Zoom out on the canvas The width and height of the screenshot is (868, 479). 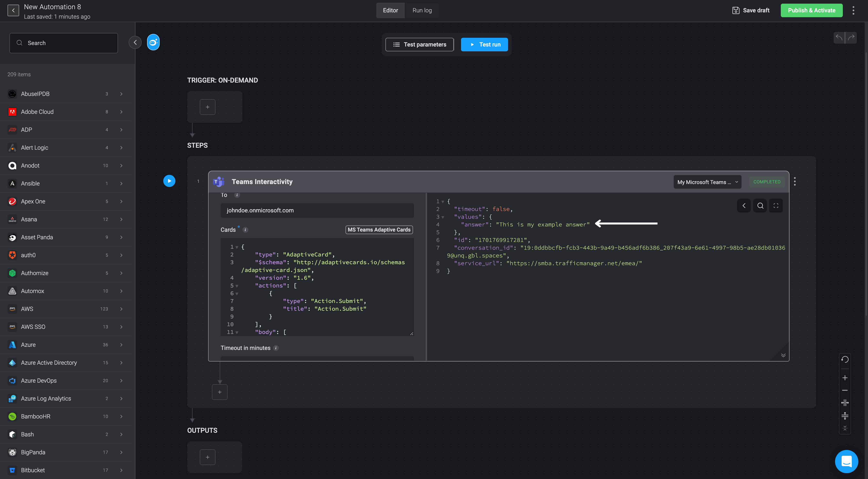(x=845, y=390)
